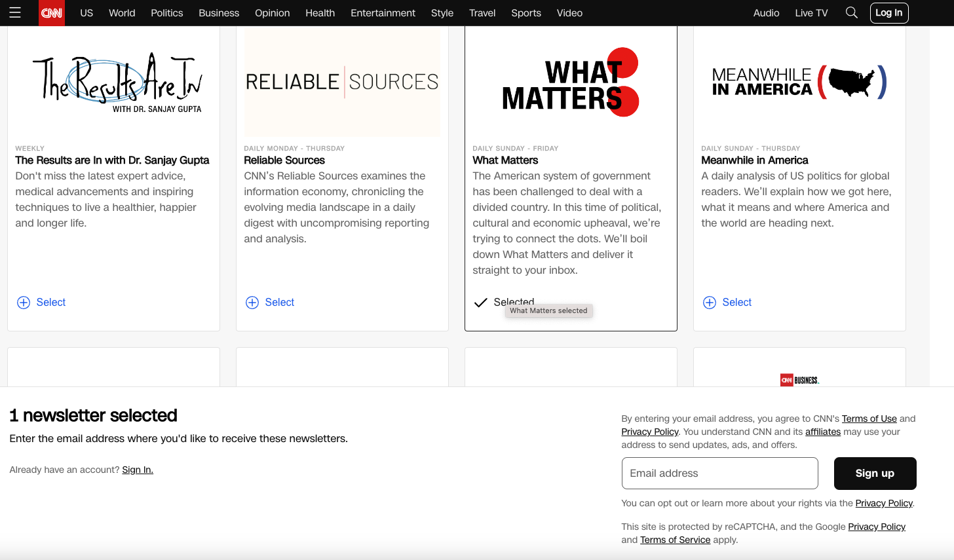Image resolution: width=954 pixels, height=560 pixels.
Task: Click the 'Reliable Sources' newsletter title
Action: coord(284,160)
